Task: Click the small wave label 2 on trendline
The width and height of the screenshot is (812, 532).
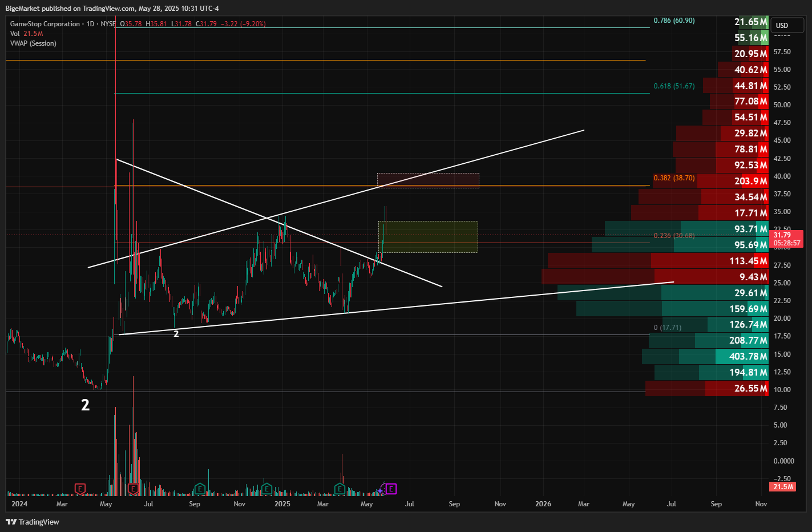Action: point(176,334)
